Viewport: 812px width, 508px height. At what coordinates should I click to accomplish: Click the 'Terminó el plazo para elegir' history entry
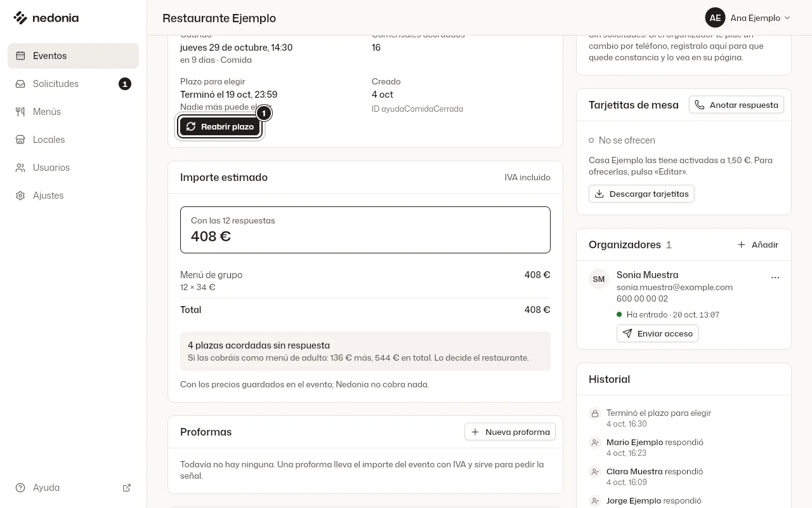(684, 418)
